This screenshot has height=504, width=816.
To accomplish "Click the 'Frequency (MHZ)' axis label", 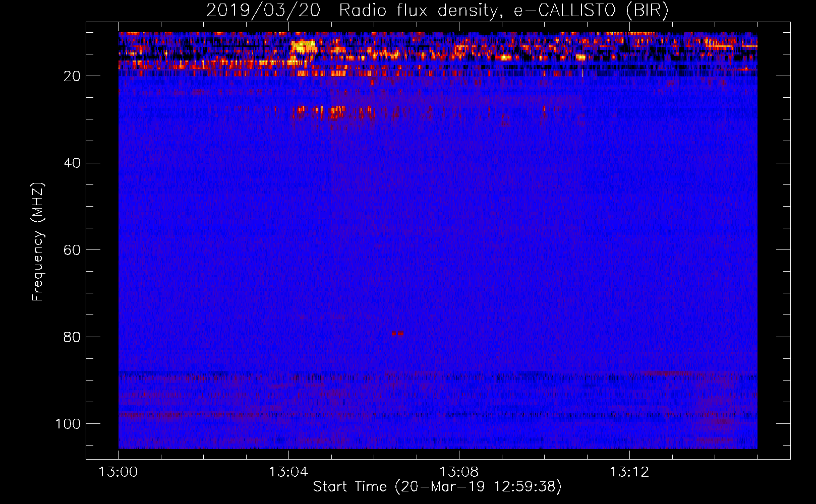I will tap(37, 241).
